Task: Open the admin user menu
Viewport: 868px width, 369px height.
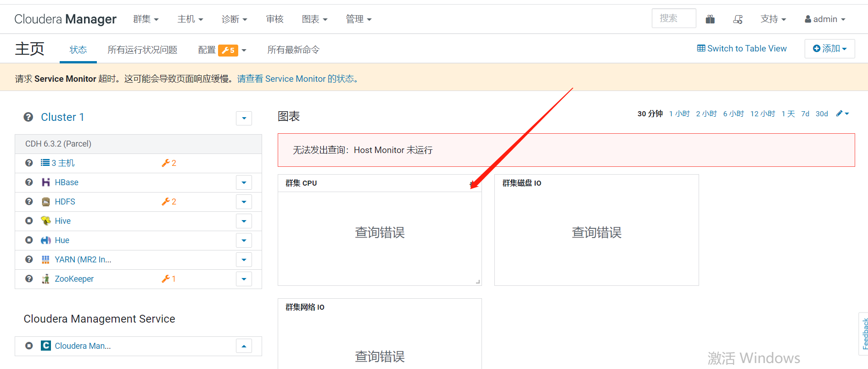Action: [825, 19]
